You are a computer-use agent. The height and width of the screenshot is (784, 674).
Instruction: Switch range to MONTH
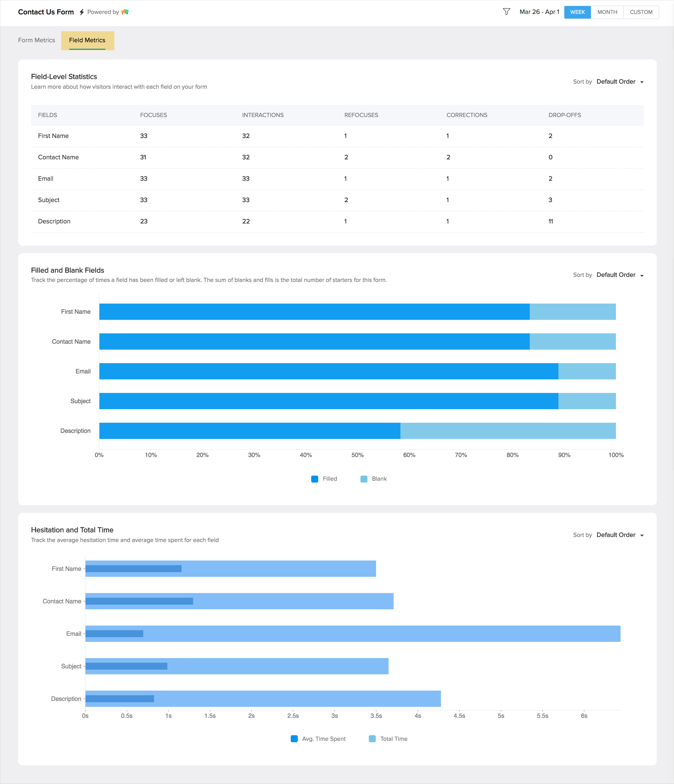(607, 12)
